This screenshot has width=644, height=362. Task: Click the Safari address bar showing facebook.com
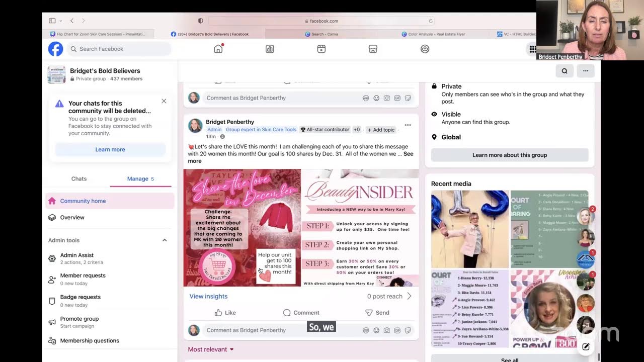pyautogui.click(x=321, y=21)
